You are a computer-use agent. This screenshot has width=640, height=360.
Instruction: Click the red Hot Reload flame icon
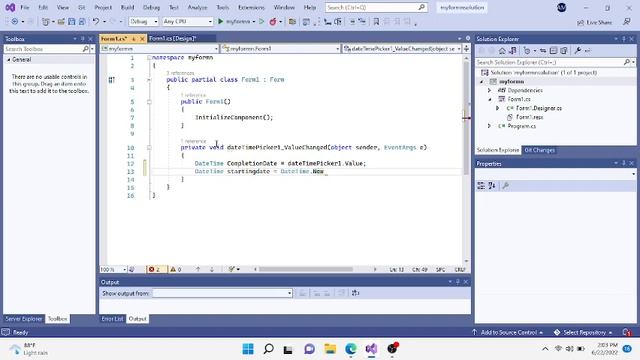(x=273, y=22)
